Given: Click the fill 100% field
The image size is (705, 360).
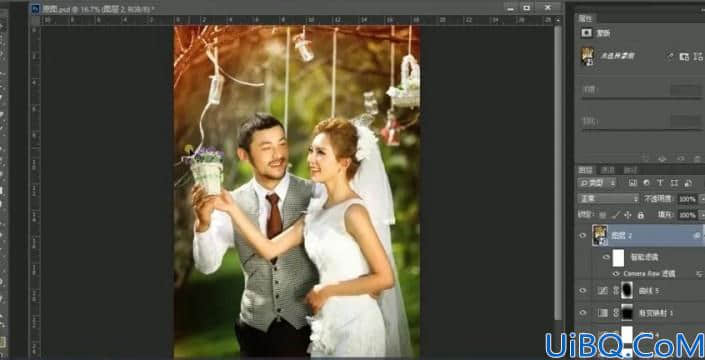Looking at the screenshot, I should tap(687, 215).
